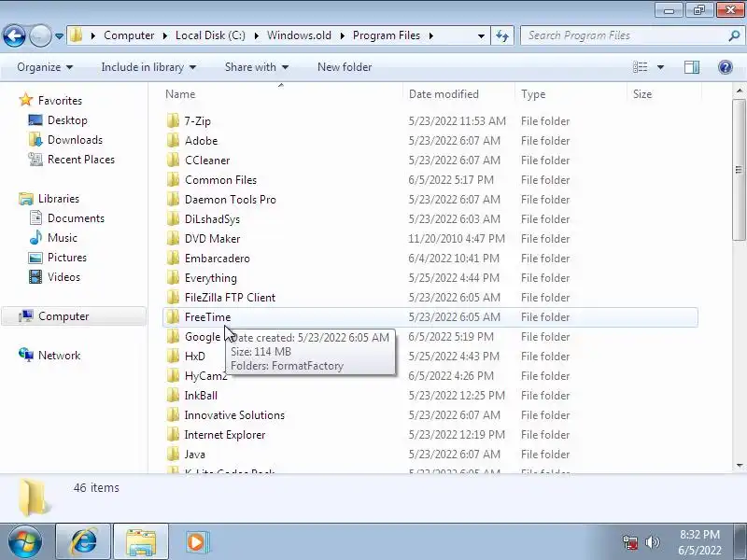This screenshot has width=747, height=560.
Task: Select the Innovative Solutions folder name
Action: click(x=234, y=415)
